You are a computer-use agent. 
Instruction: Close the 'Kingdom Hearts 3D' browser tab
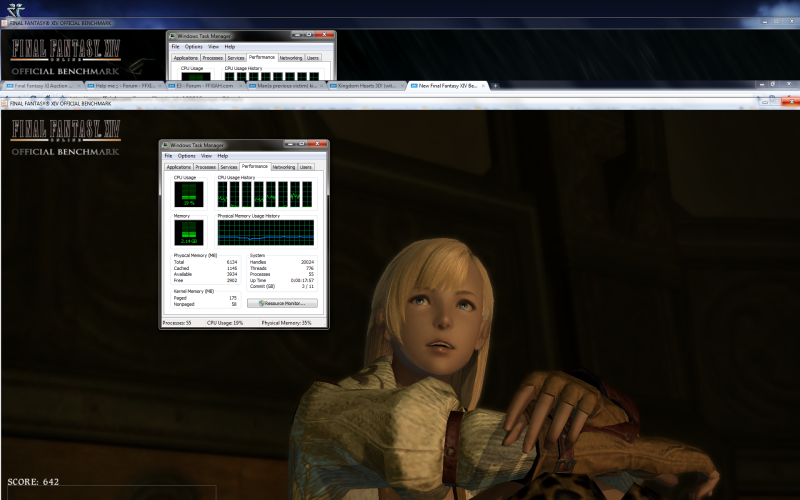click(x=401, y=86)
